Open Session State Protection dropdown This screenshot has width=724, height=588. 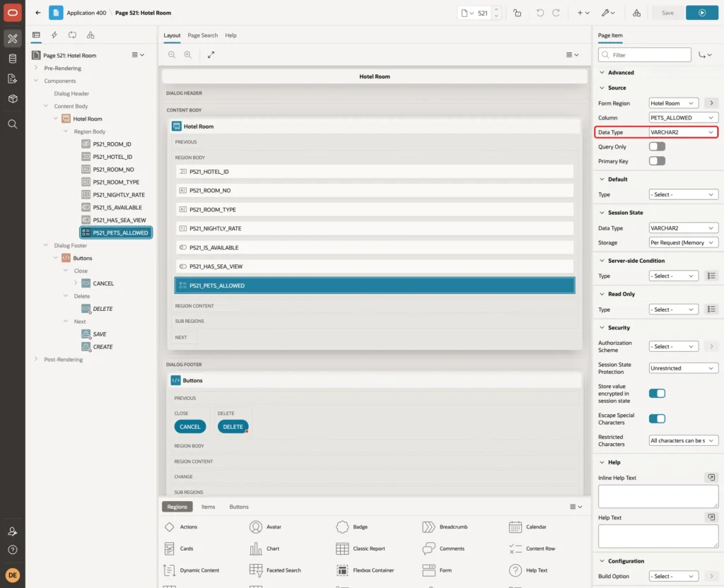[x=683, y=368]
